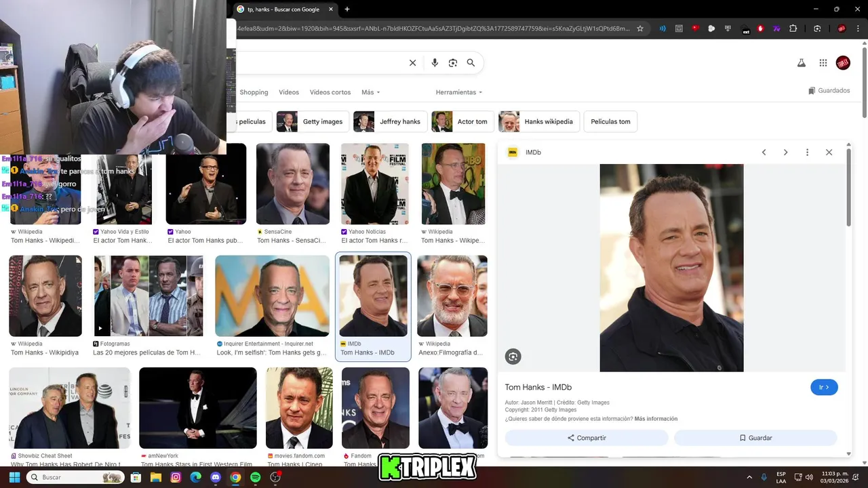Image resolution: width=868 pixels, height=488 pixels.
Task: Search by image with the camera icon
Action: (x=453, y=63)
